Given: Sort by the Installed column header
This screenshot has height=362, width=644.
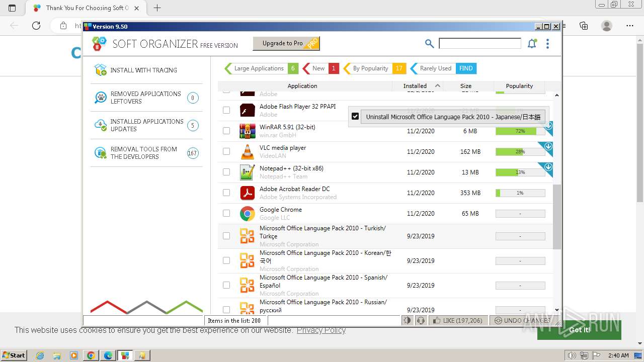Looking at the screenshot, I should point(418,86).
